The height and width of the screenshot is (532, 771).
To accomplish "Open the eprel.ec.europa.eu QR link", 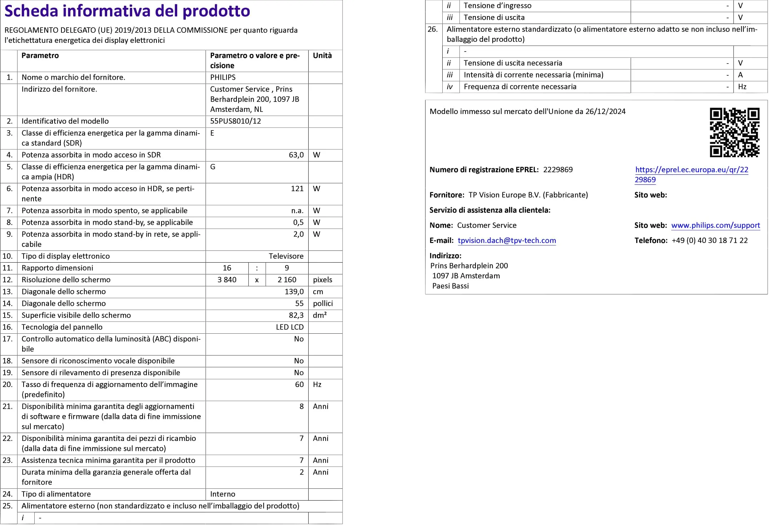I will tap(691, 170).
